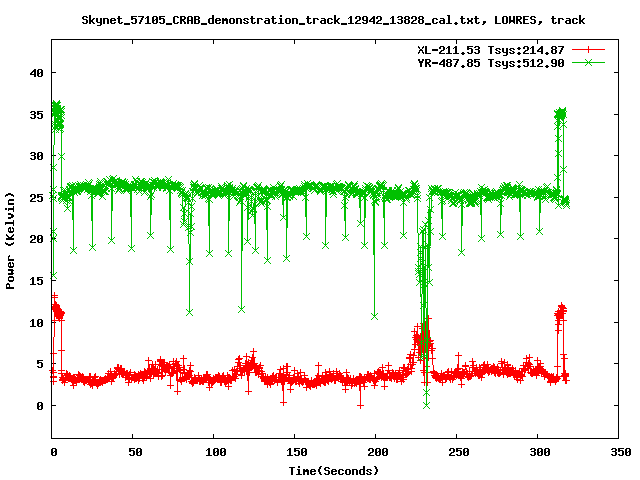640x480 pixels.
Task: Click the green legend line sample
Action: 588,63
